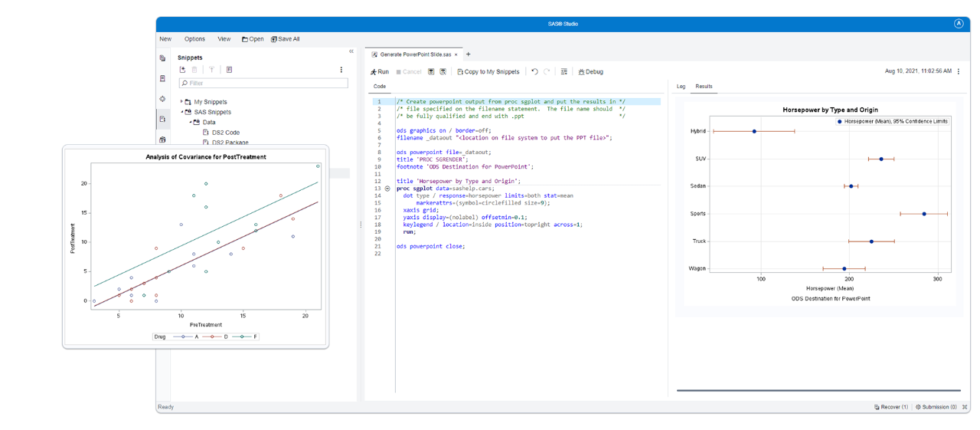
Task: Open the third navigation sidebar icon
Action: (x=162, y=99)
